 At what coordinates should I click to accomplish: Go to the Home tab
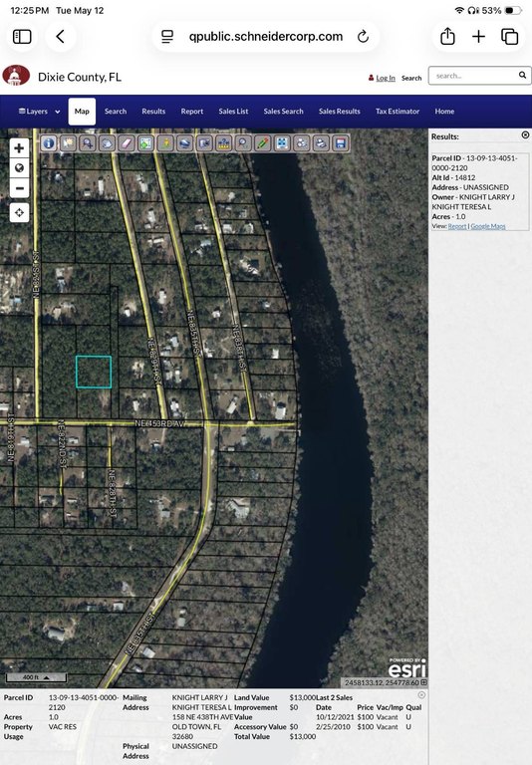pos(444,112)
